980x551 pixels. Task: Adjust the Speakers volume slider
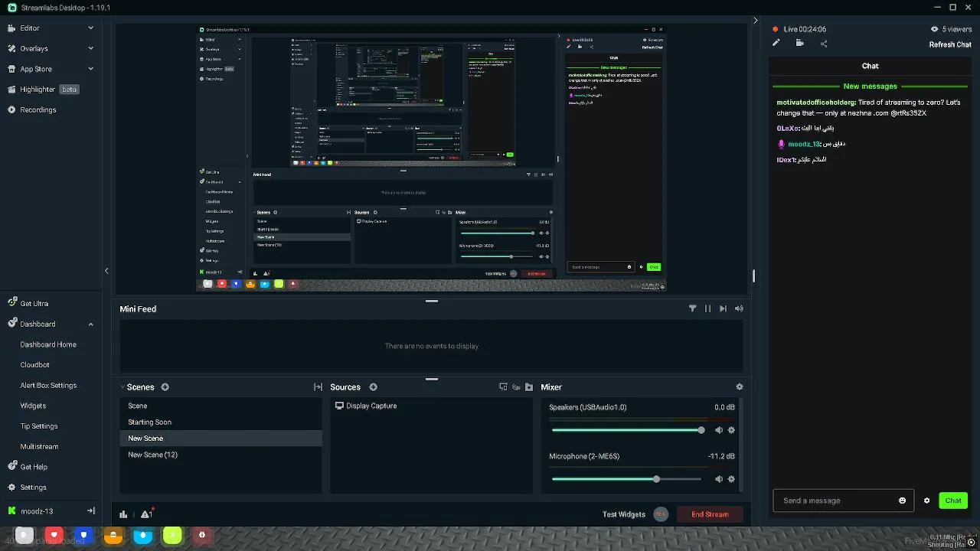pos(626,430)
